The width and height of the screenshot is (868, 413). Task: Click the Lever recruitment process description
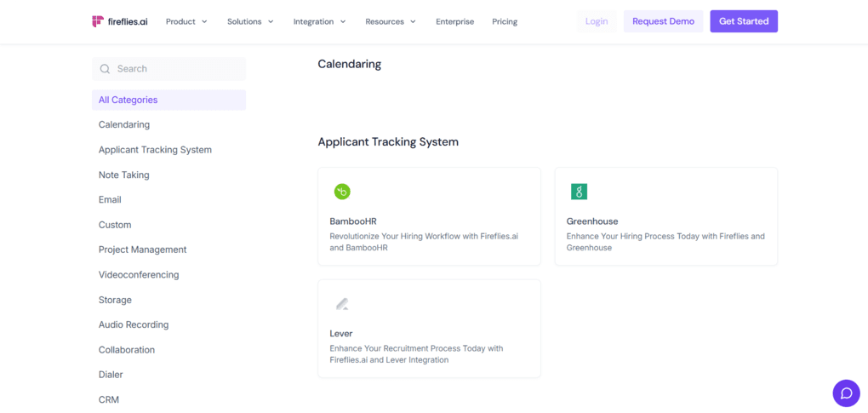416,354
